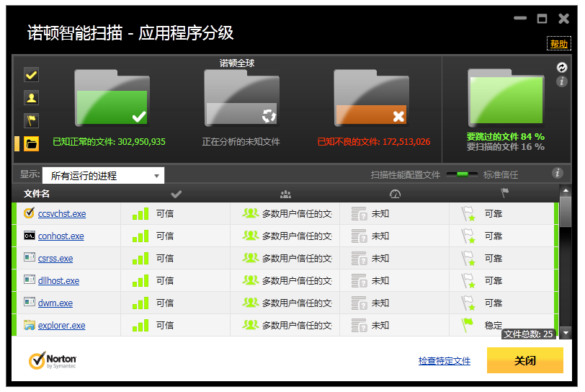Sort by 文件名 column header
This screenshot has width=585, height=392.
tap(37, 194)
